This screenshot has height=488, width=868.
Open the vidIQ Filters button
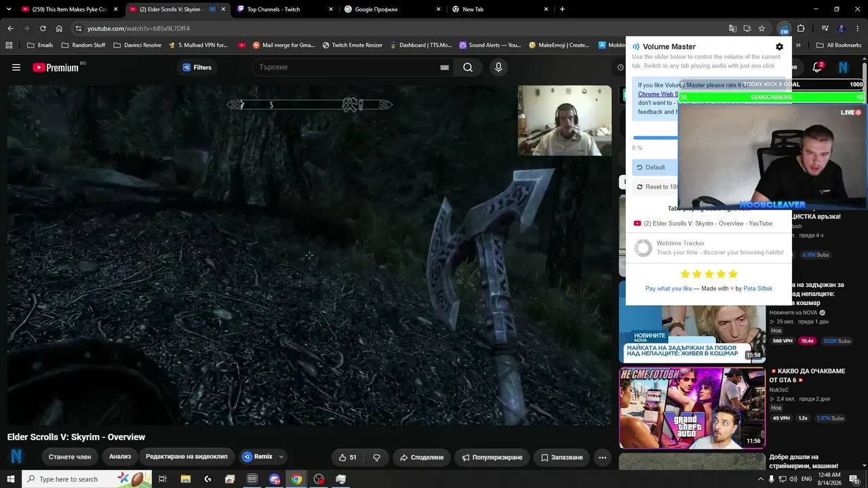point(197,68)
